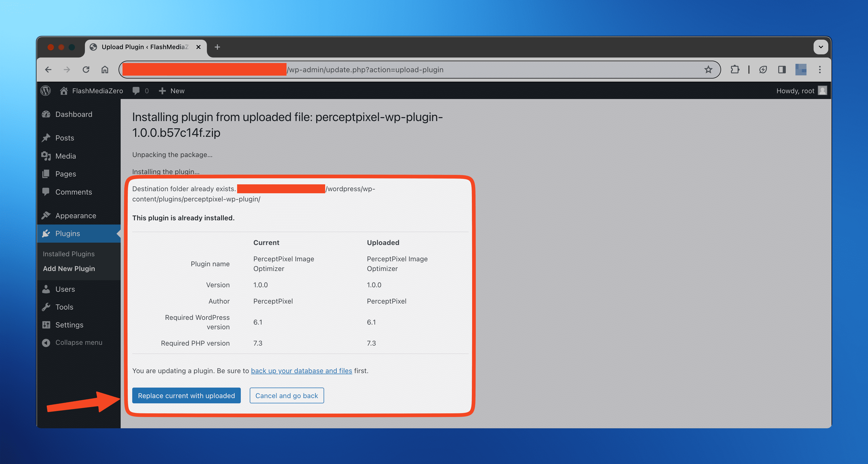868x464 pixels.
Task: Open Tools in the sidebar
Action: point(79,307)
